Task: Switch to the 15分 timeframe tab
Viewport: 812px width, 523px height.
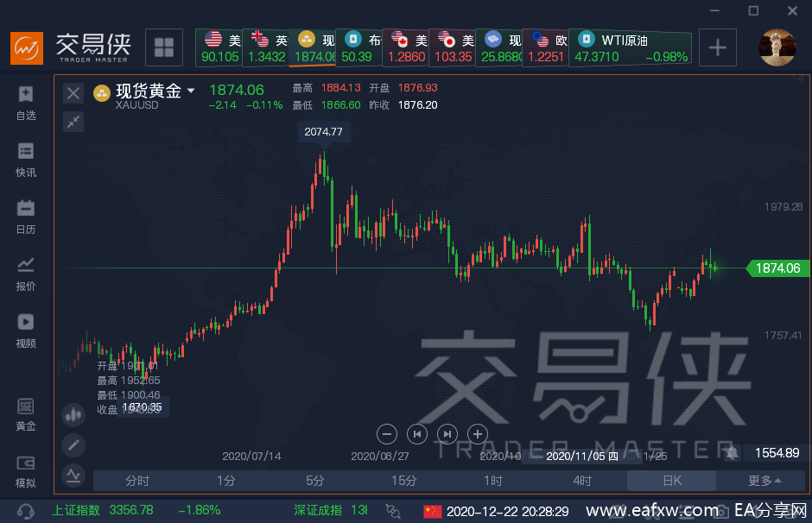Action: tap(404, 481)
